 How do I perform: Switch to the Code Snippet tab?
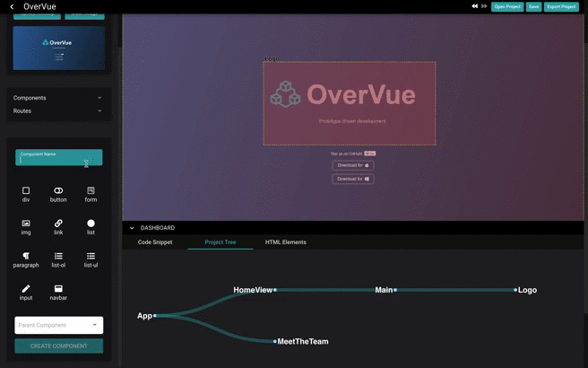coord(155,242)
